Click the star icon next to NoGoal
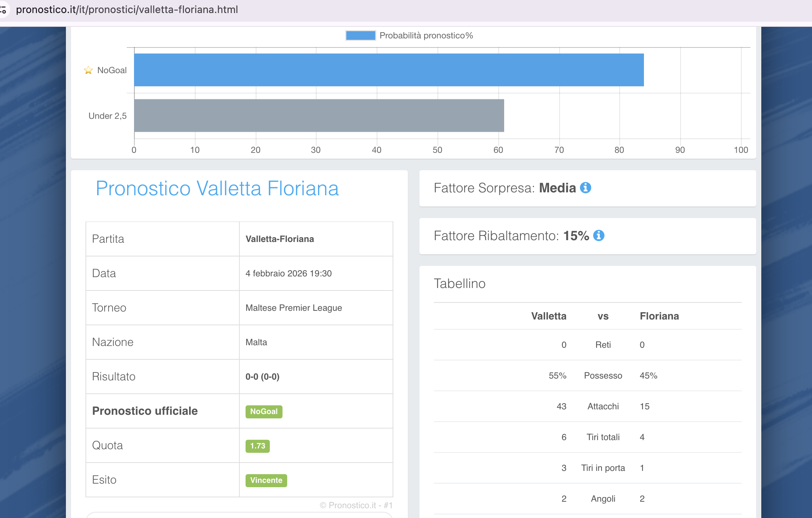The width and height of the screenshot is (812, 518). [88, 70]
